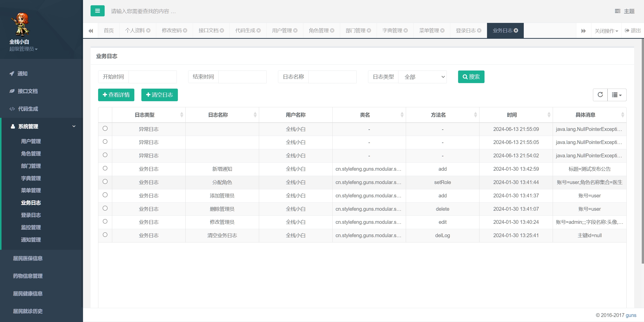Click the user avatar image
The image size is (644, 322).
(x=21, y=24)
